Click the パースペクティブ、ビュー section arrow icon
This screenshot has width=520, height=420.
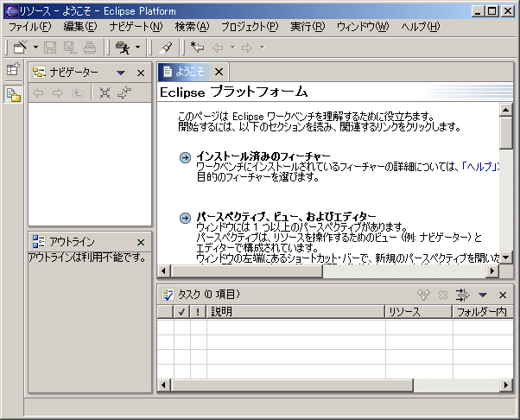tap(185, 218)
